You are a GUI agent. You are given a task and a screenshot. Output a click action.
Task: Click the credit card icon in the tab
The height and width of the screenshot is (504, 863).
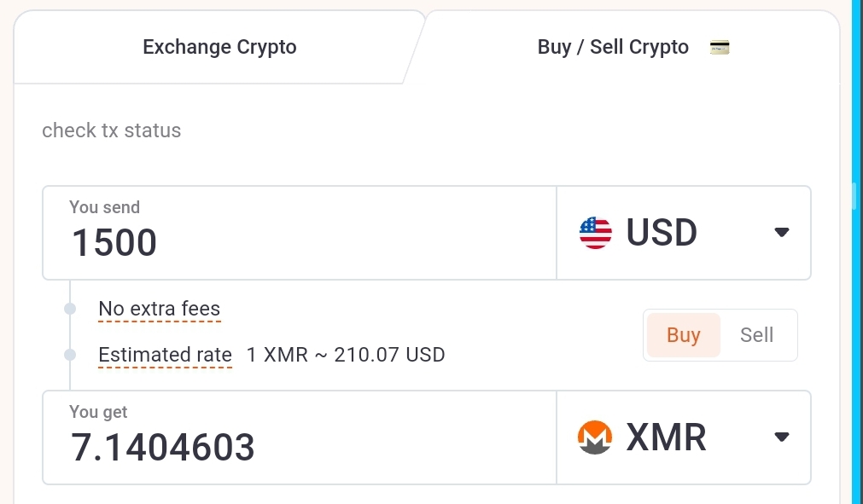coord(720,48)
